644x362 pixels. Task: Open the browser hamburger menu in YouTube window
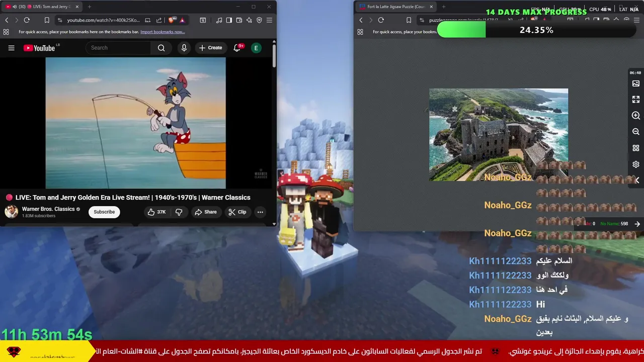[x=269, y=20]
